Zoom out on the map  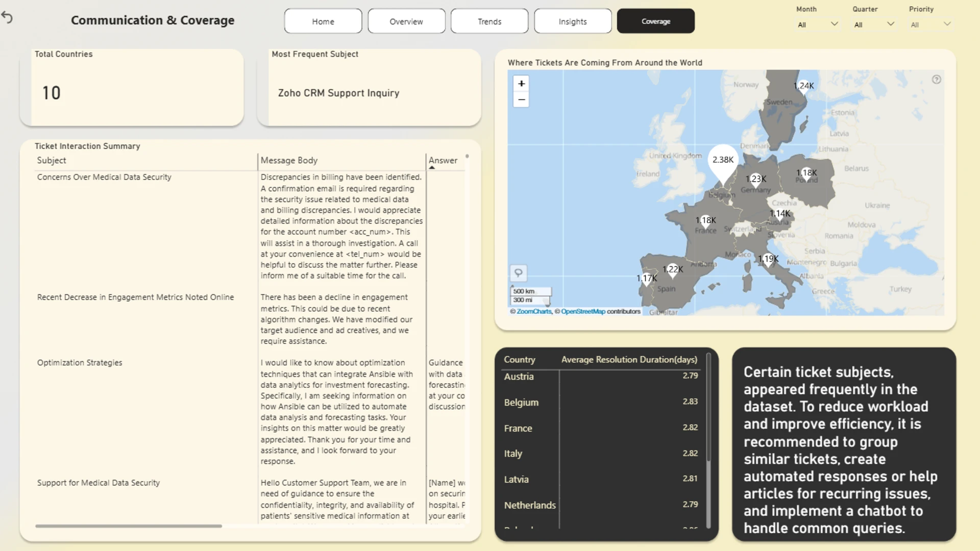tap(521, 99)
